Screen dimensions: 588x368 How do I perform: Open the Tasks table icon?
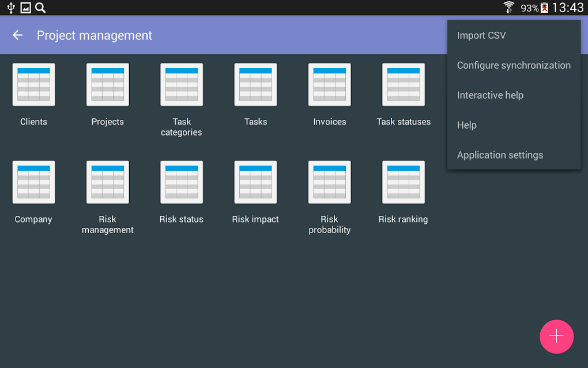click(x=255, y=85)
